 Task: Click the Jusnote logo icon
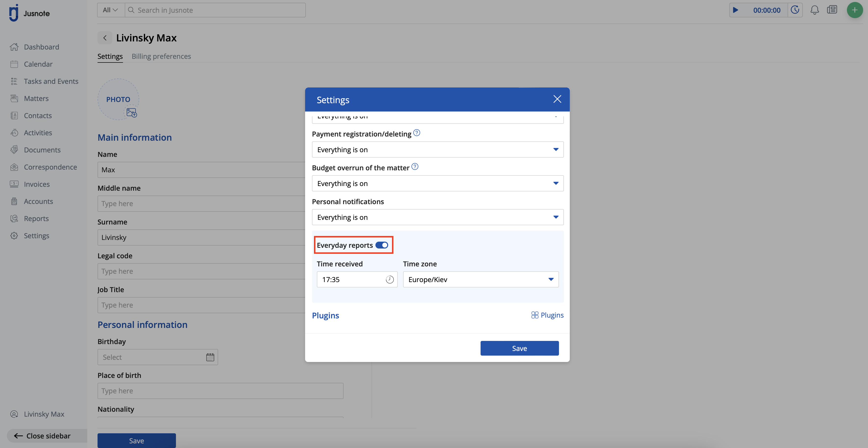click(14, 13)
